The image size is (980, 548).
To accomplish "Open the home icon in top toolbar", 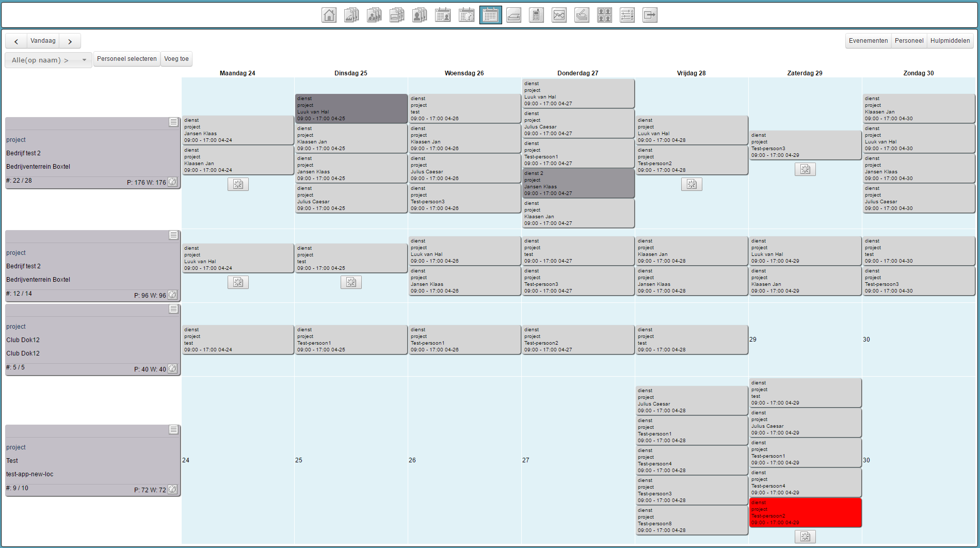I will click(x=329, y=15).
